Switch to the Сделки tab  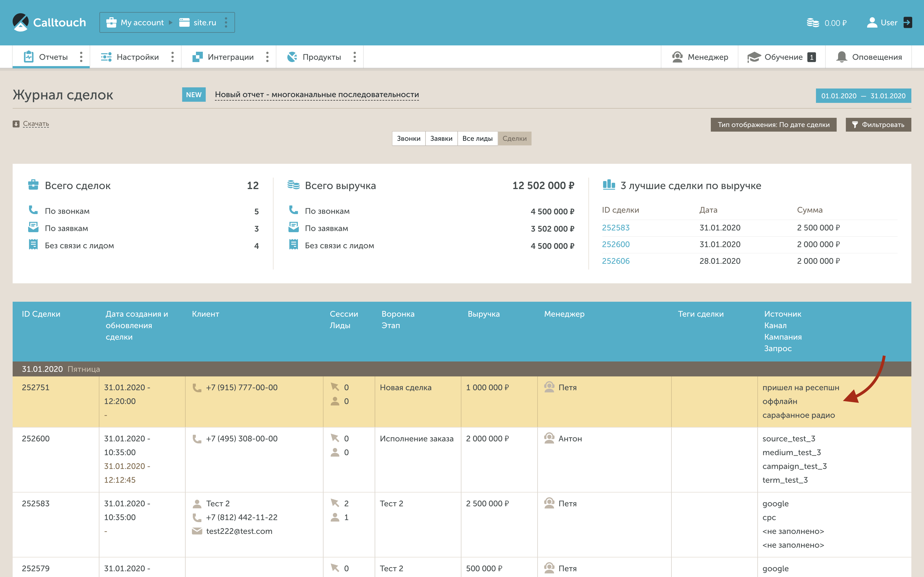[x=514, y=139]
